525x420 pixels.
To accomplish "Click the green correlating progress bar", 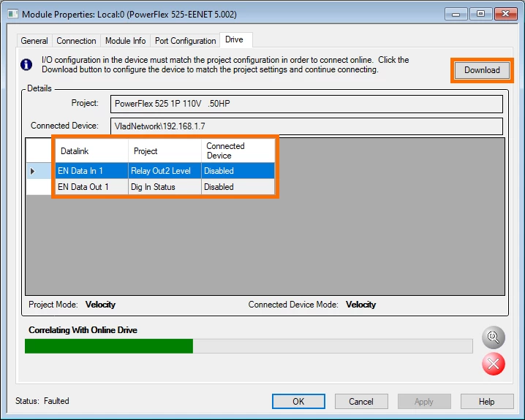I will pyautogui.click(x=249, y=346).
